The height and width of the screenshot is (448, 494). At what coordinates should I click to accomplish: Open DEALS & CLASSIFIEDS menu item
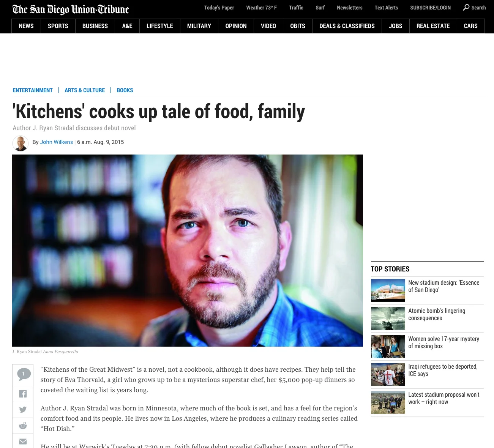tap(347, 26)
